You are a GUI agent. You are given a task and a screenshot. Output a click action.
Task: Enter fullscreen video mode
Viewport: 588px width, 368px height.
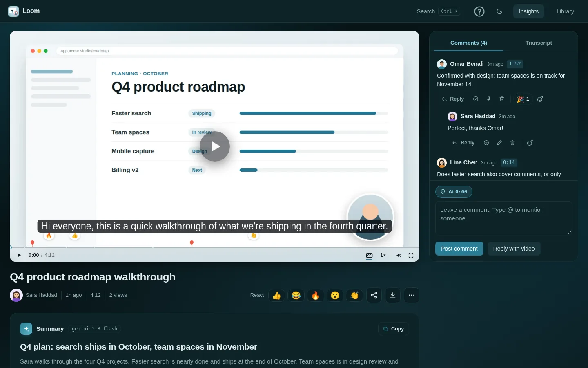pyautogui.click(x=411, y=255)
